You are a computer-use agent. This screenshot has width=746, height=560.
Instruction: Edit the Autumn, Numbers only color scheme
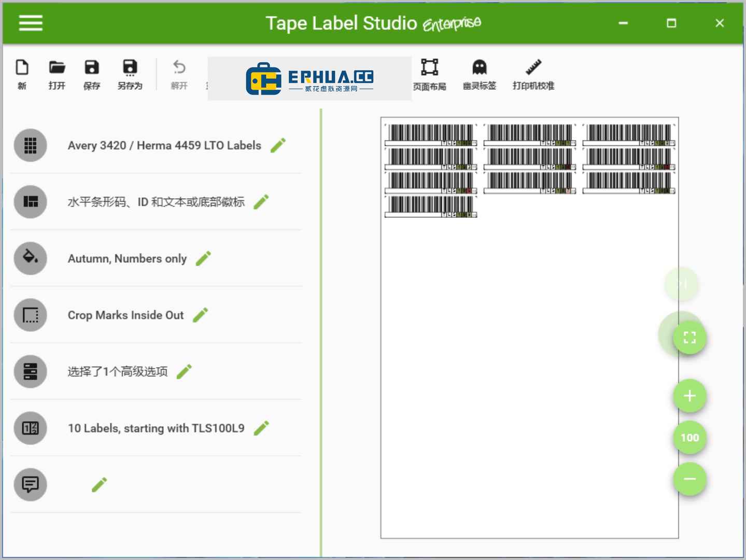click(x=203, y=258)
